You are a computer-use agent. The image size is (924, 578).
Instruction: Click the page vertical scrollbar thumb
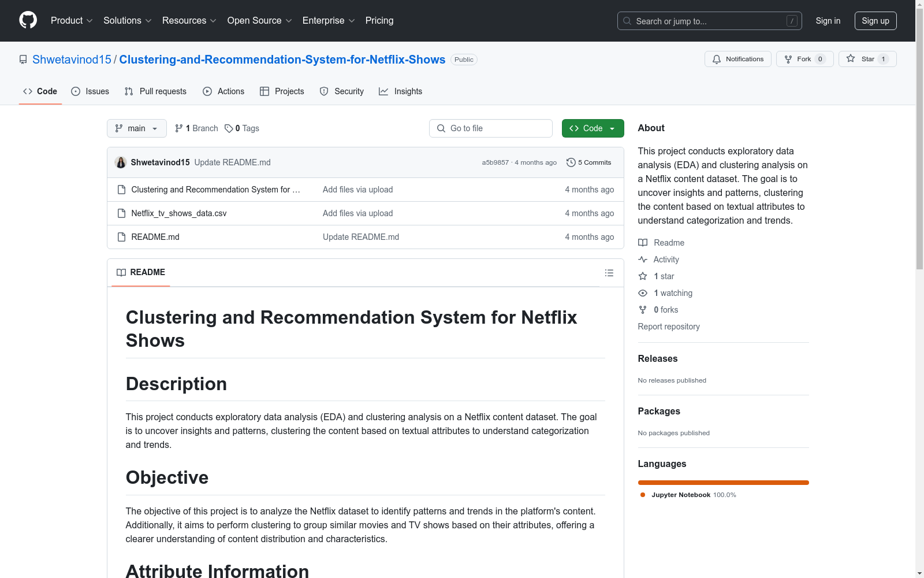click(x=919, y=139)
